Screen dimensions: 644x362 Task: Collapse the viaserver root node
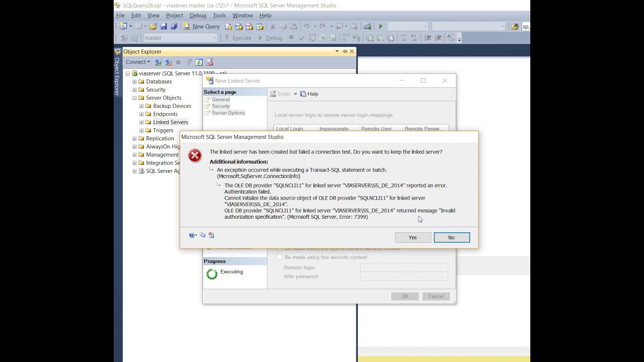(127, 73)
